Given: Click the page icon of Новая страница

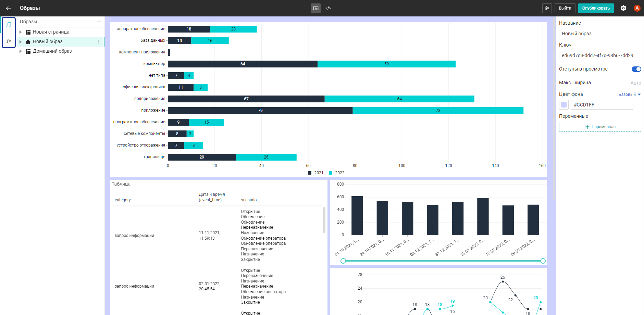Looking at the screenshot, I should tap(28, 32).
